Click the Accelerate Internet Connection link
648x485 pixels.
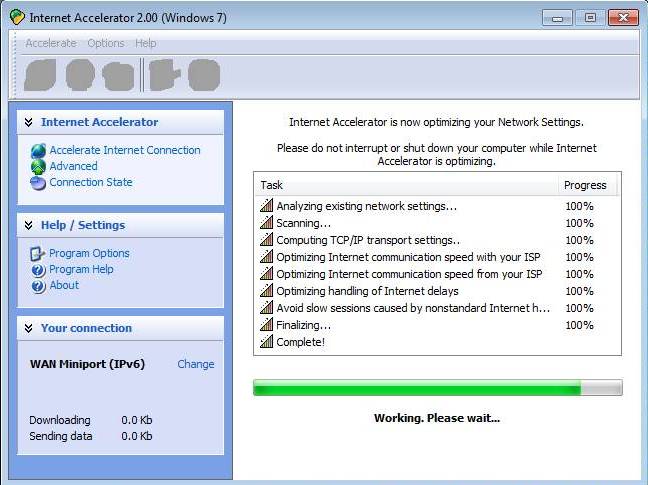pos(125,150)
